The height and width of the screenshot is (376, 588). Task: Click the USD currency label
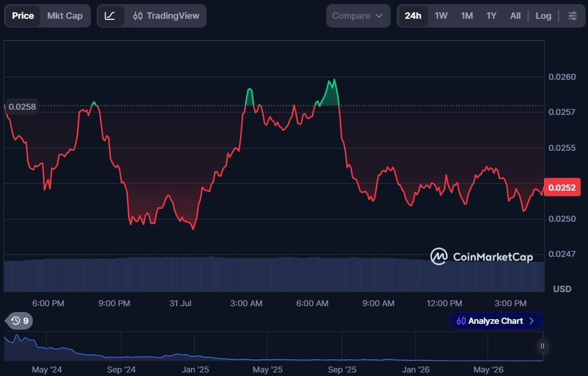point(562,289)
